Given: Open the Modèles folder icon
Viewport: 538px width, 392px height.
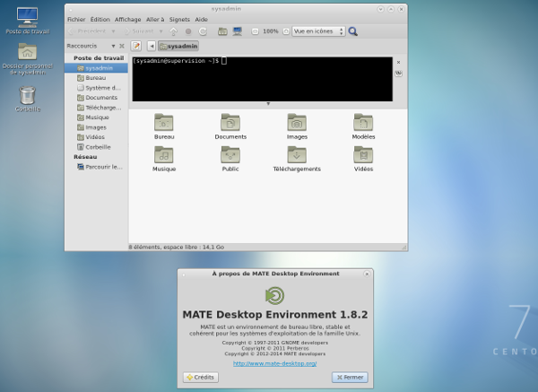Looking at the screenshot, I should pos(363,124).
